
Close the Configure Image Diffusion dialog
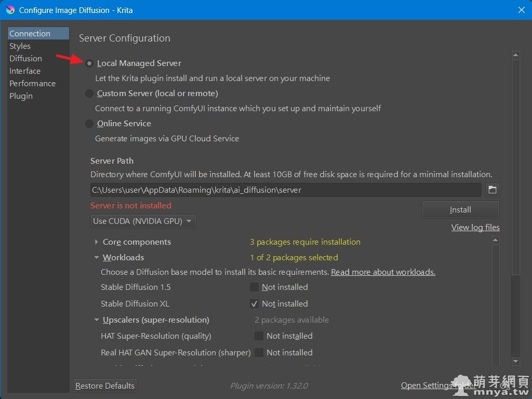tap(522, 10)
